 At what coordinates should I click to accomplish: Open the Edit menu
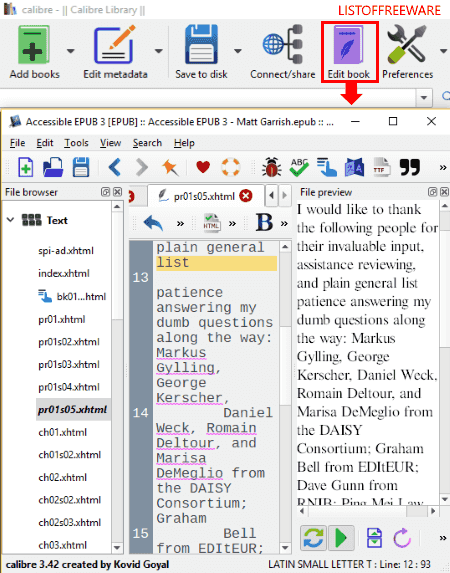tap(45, 143)
